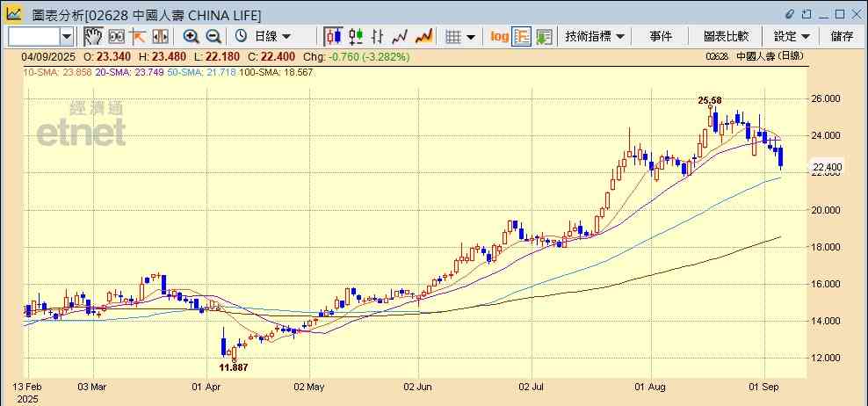The height and width of the screenshot is (406, 868).
Task: Switch to area mountain chart type
Action: 423,37
